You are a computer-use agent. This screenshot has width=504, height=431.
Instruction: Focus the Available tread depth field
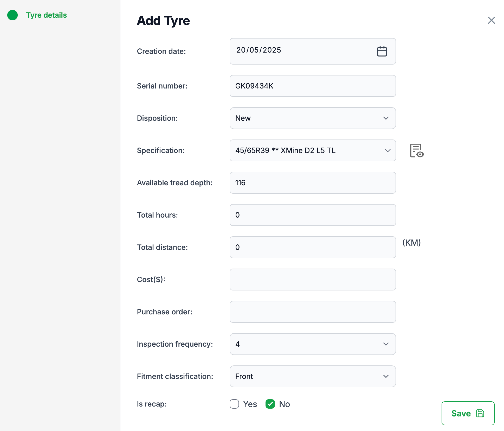pyautogui.click(x=313, y=183)
